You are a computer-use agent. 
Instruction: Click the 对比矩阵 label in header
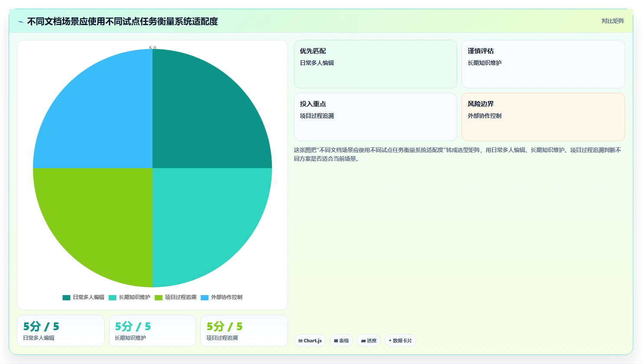point(613,21)
